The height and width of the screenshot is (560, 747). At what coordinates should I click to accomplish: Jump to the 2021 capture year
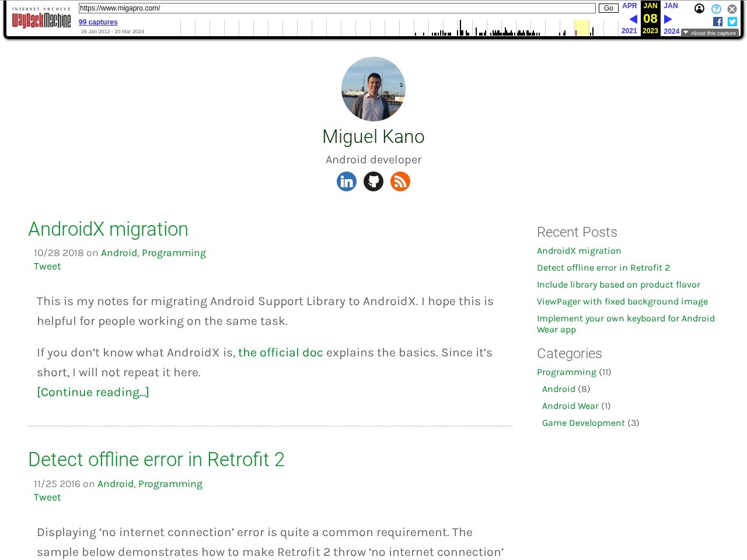point(629,31)
